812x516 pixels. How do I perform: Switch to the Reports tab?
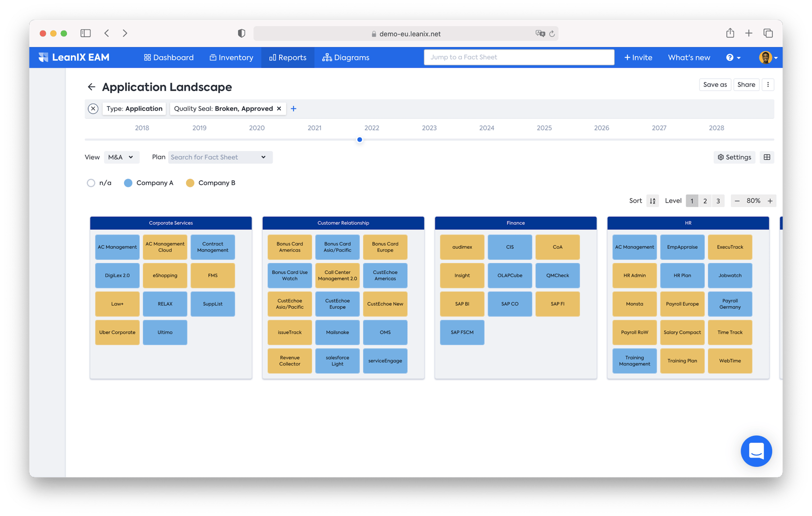pyautogui.click(x=287, y=58)
